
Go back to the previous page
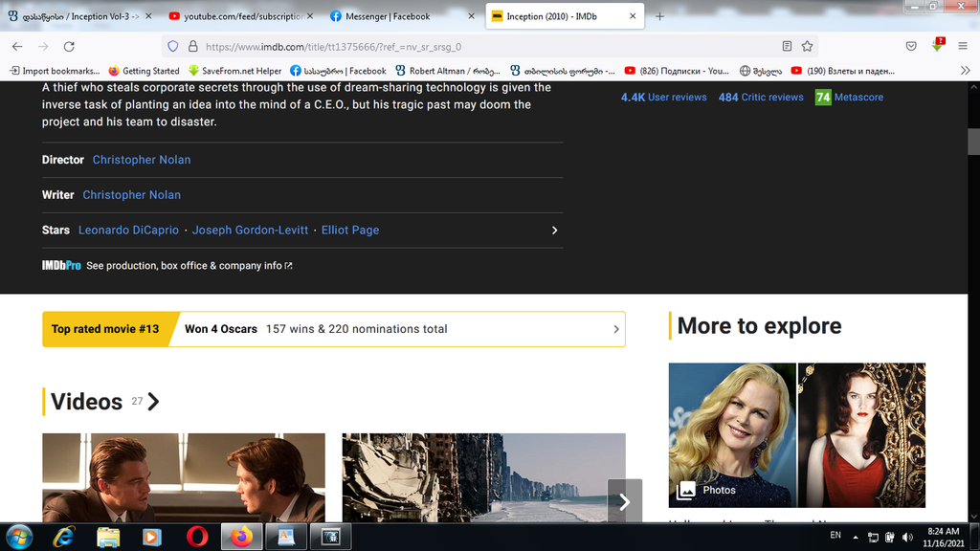(17, 46)
